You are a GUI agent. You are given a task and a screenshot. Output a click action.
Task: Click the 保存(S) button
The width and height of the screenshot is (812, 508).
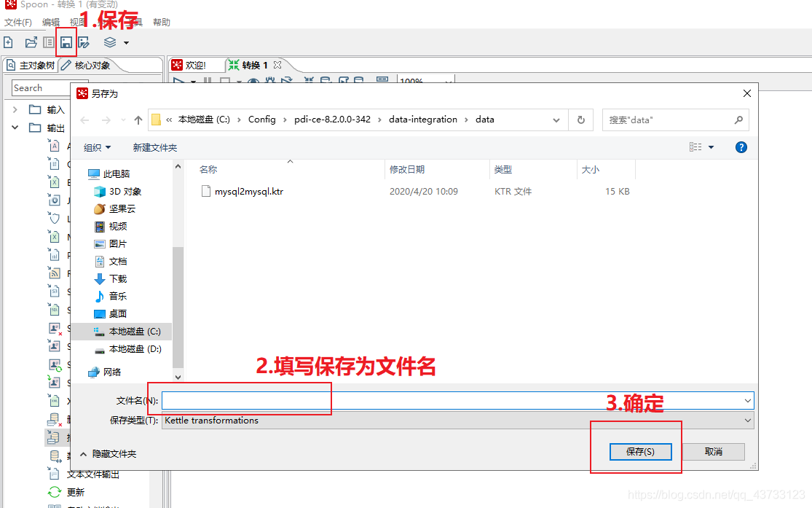pyautogui.click(x=640, y=451)
